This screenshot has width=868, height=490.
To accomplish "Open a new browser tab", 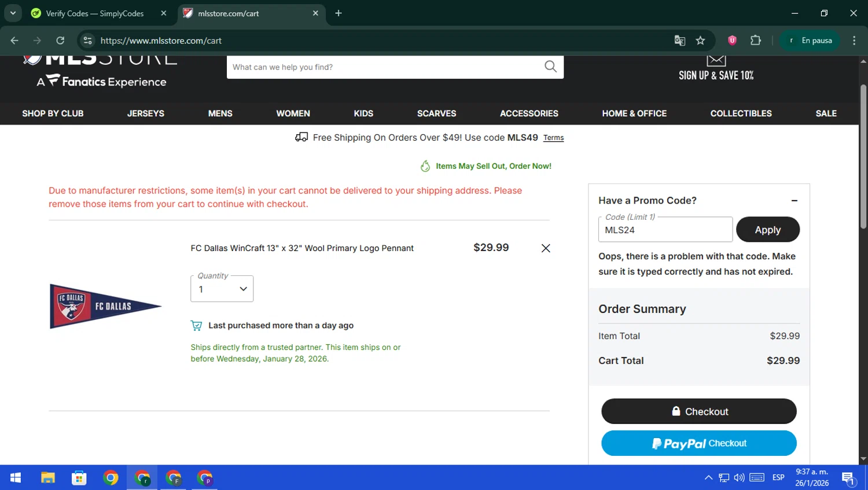I will [339, 13].
